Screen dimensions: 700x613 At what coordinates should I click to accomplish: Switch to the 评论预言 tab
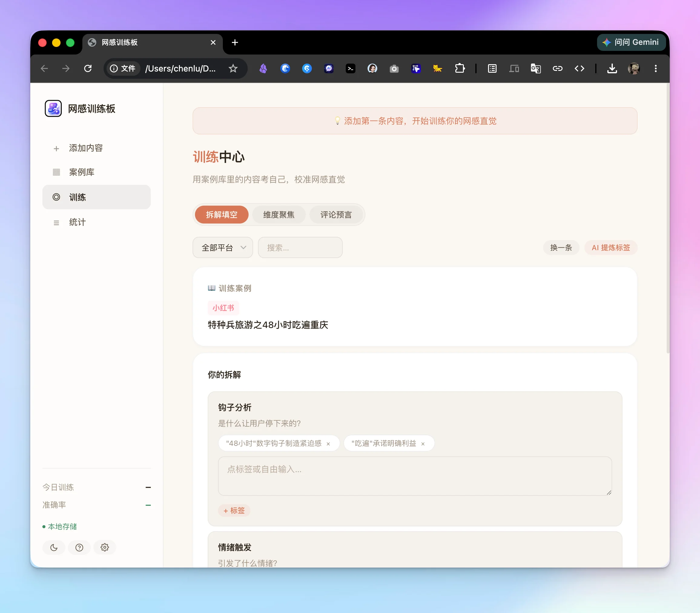[x=336, y=214]
